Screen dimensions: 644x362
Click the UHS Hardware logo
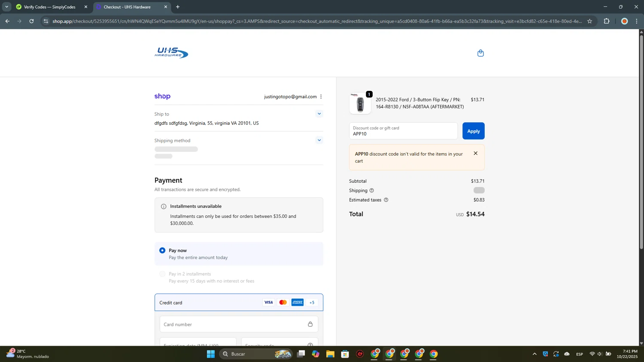(171, 53)
